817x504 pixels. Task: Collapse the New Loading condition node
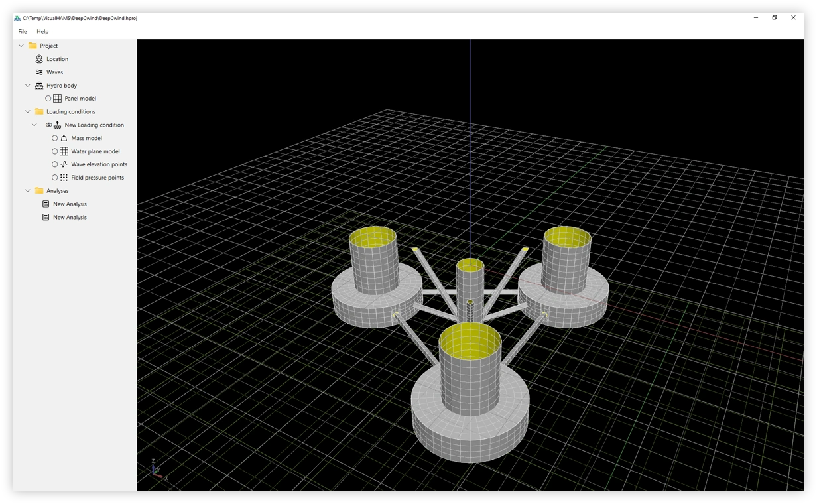pos(34,125)
